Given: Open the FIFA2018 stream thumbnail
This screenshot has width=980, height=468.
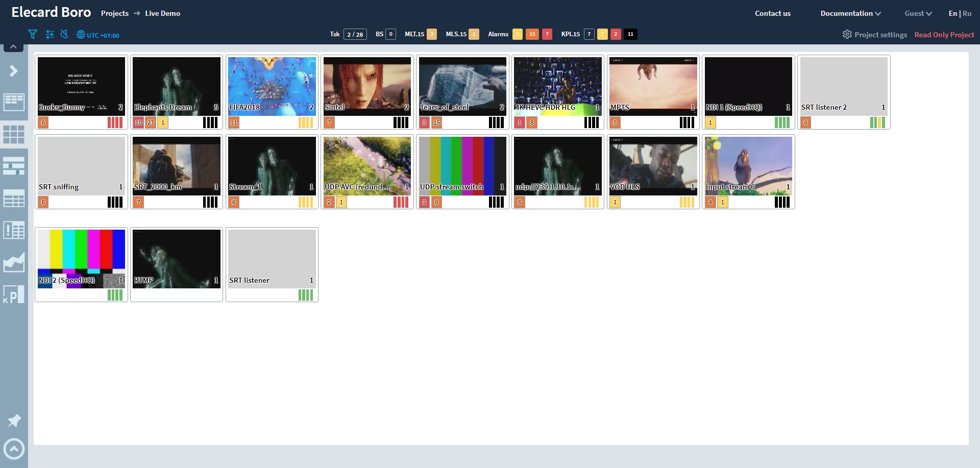Looking at the screenshot, I should point(272,86).
